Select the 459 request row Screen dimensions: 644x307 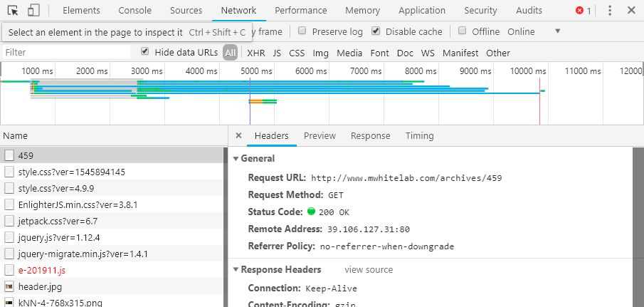tap(112, 155)
